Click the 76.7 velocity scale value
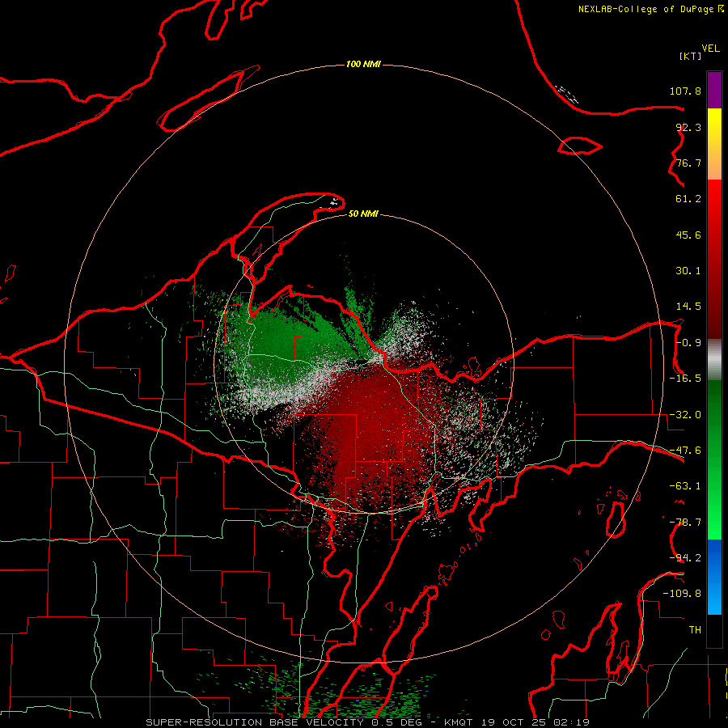This screenshot has height=728, width=728. tap(688, 163)
